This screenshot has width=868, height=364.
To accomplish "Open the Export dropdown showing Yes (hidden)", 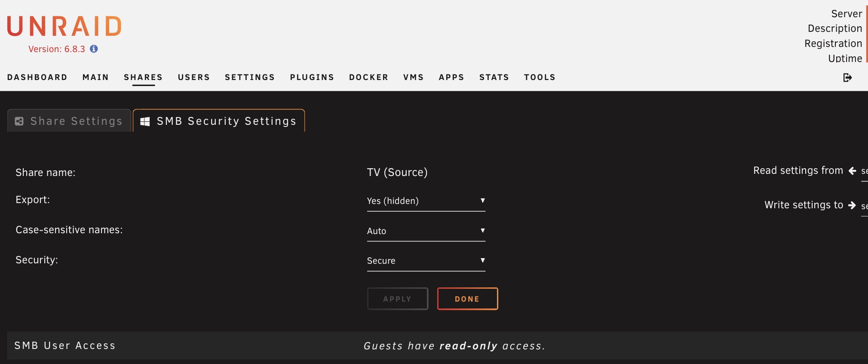I will point(426,201).
